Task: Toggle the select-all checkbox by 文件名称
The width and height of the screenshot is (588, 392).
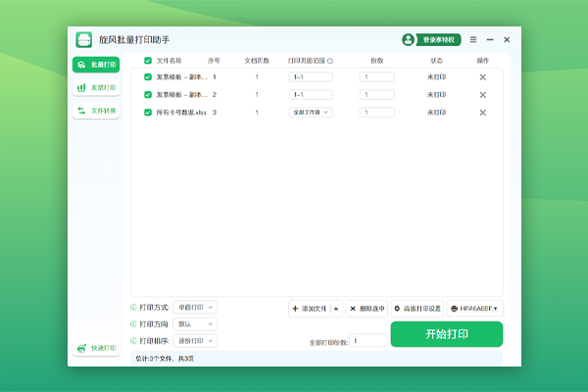Action: (148, 61)
